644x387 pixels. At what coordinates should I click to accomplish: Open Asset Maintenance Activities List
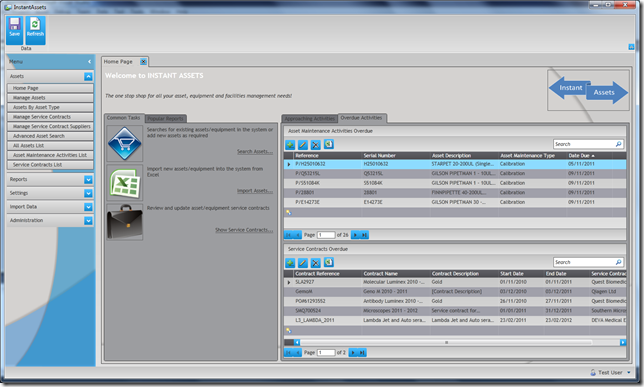coord(50,155)
